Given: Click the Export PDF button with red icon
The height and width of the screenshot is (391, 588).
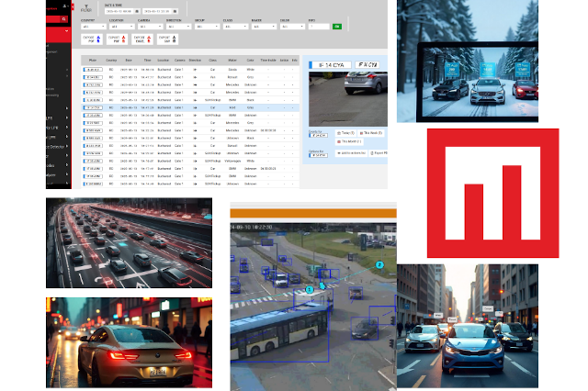Looking at the screenshot, I should tap(117, 39).
